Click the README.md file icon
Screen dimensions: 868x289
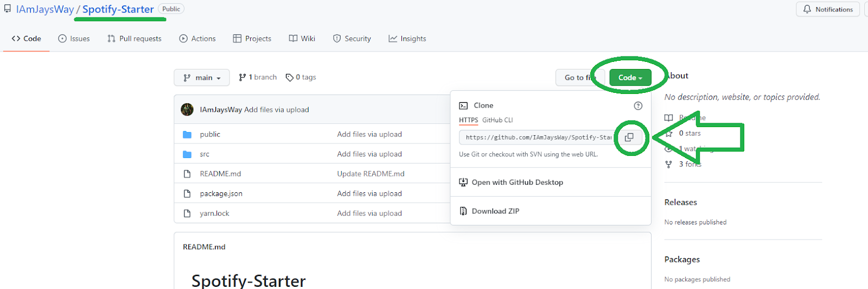pyautogui.click(x=187, y=174)
